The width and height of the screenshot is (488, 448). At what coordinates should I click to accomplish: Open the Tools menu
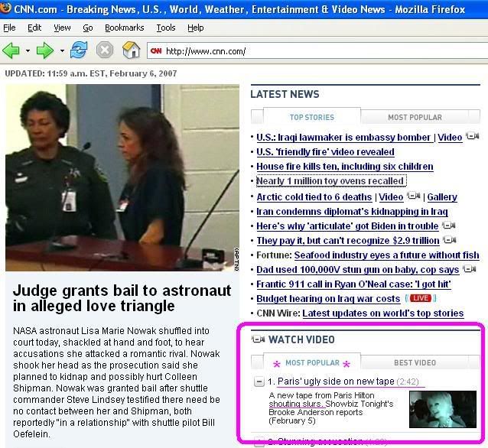(x=166, y=28)
